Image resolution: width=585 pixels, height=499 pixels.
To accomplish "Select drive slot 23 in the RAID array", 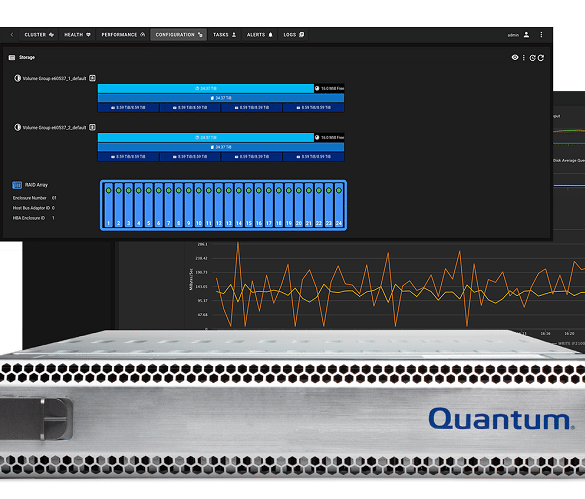I will click(x=329, y=205).
